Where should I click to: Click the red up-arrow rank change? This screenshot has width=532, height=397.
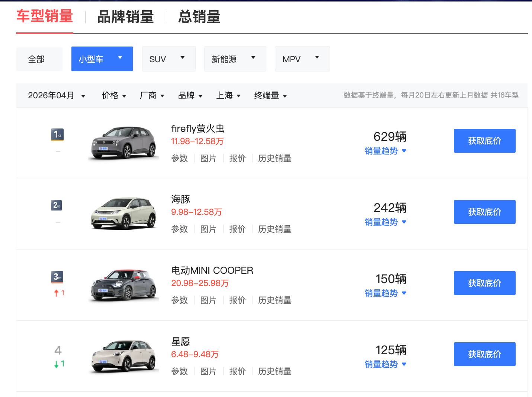(59, 293)
